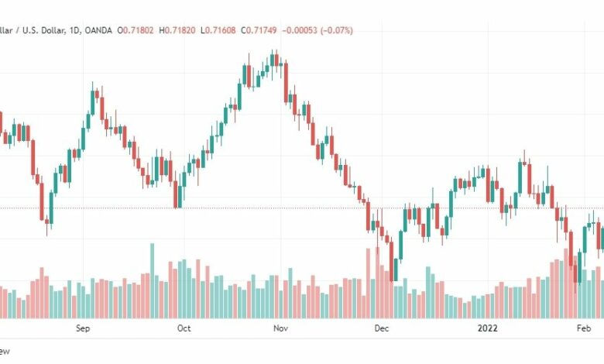Click the Sep label on time axis
This screenshot has height=364, width=604.
click(x=83, y=328)
